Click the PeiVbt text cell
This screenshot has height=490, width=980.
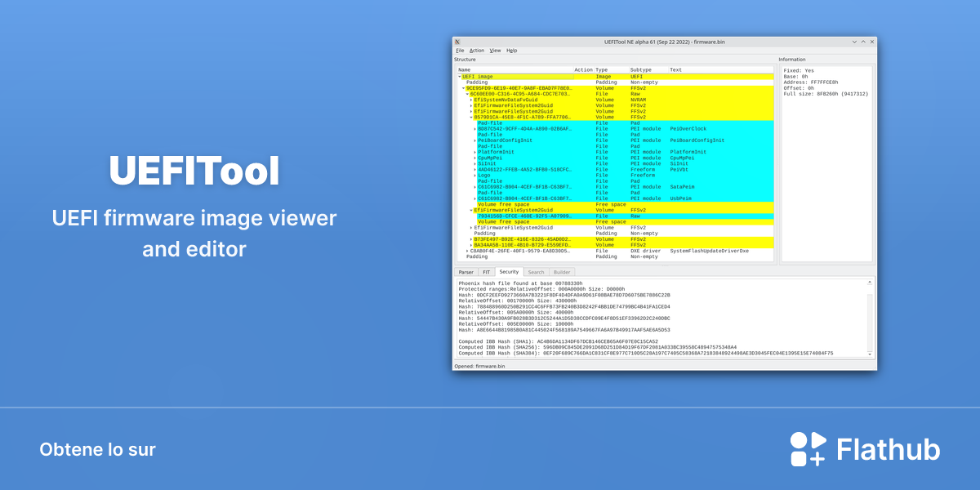click(x=679, y=169)
